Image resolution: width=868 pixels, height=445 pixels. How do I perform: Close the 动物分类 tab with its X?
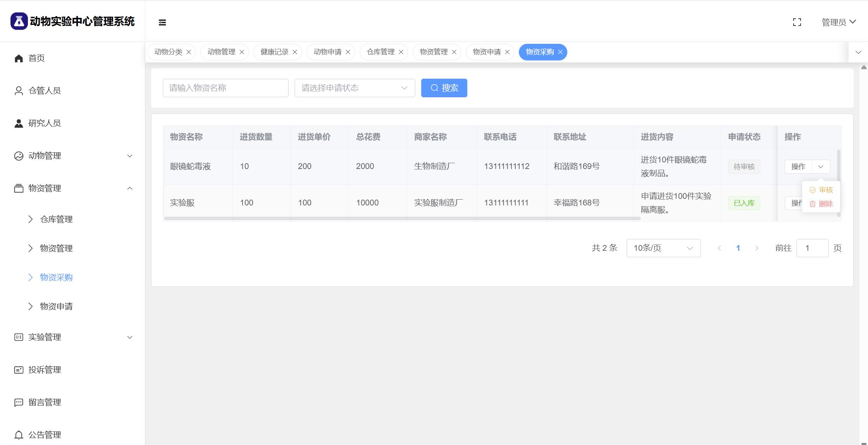(189, 52)
